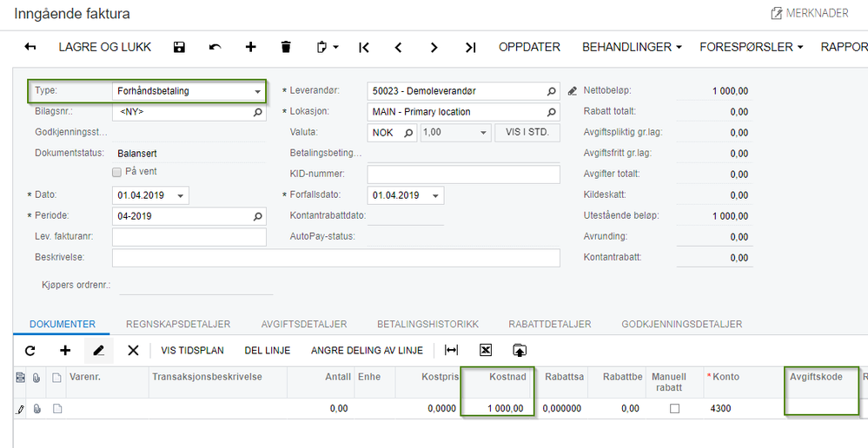
Task: Expand the BEHANDLINGER menu
Action: point(632,47)
